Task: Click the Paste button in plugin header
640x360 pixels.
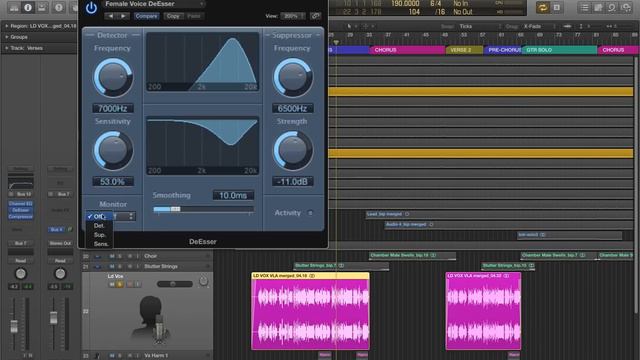Action: pyautogui.click(x=193, y=16)
